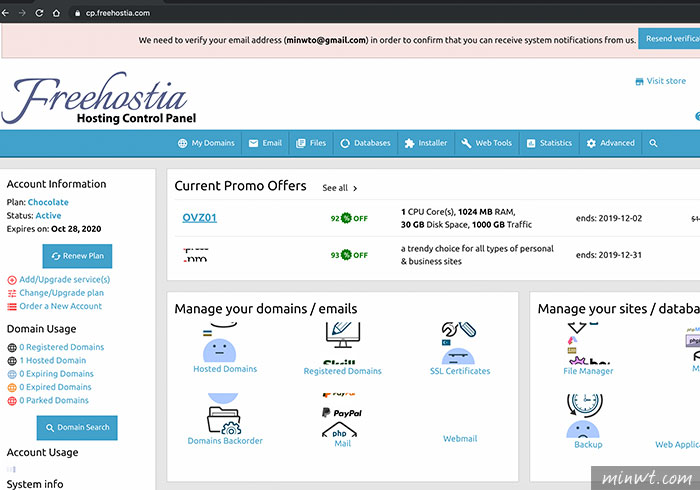Click the address bar URL cp.freehostia.com

(118, 13)
